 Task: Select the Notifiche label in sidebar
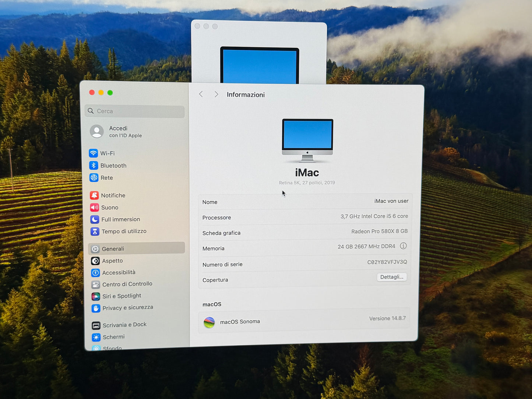click(113, 195)
